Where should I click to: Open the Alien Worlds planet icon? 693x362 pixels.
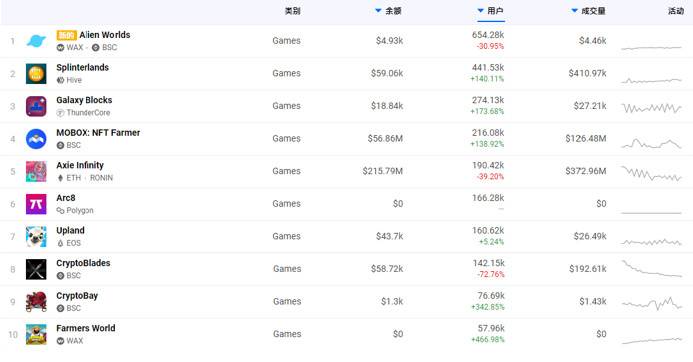(x=36, y=41)
